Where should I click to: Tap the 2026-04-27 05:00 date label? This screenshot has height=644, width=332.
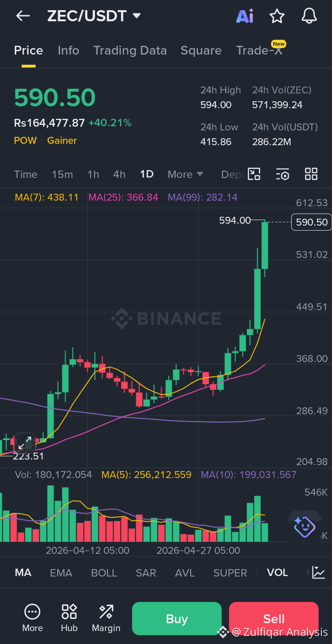pyautogui.click(x=199, y=551)
